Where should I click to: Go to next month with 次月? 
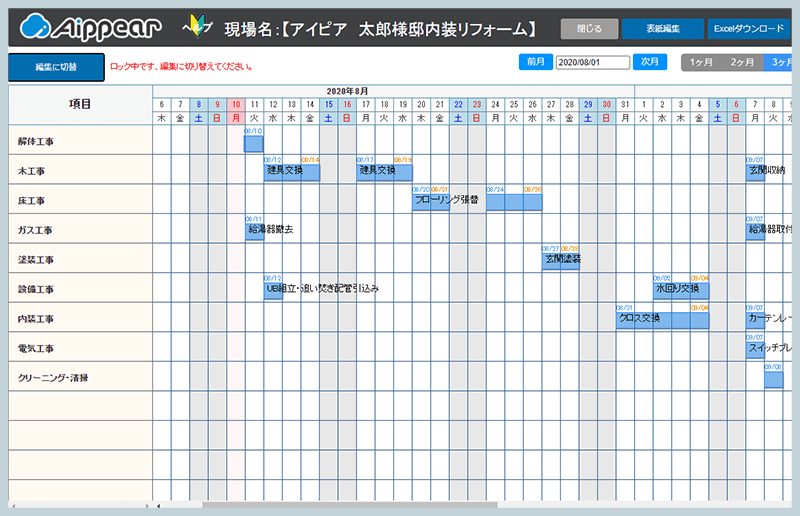click(x=649, y=62)
